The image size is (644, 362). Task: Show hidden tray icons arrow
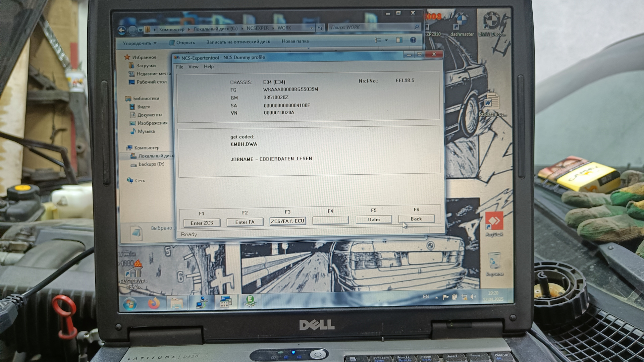(436, 297)
